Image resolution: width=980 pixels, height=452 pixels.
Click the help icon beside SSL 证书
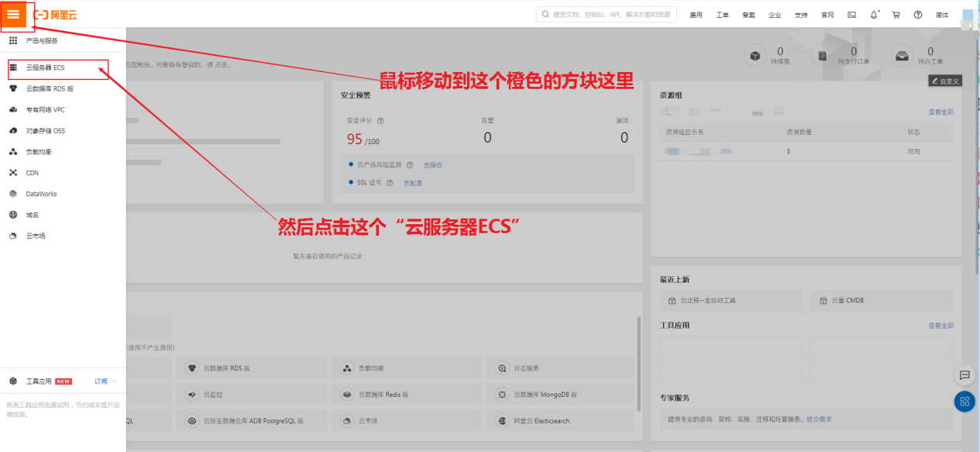coord(390,183)
